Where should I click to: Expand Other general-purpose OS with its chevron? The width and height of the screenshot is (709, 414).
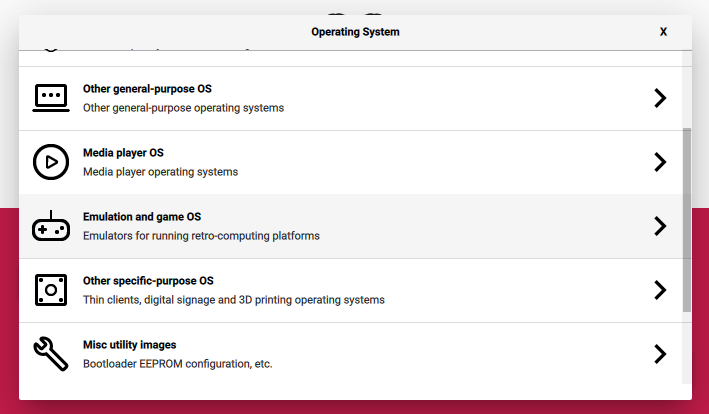(660, 98)
